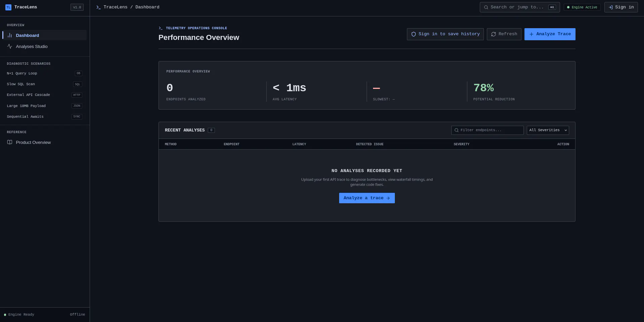Viewport: 644px width, 322px height.
Task: Click the Severity column header
Action: 462,144
